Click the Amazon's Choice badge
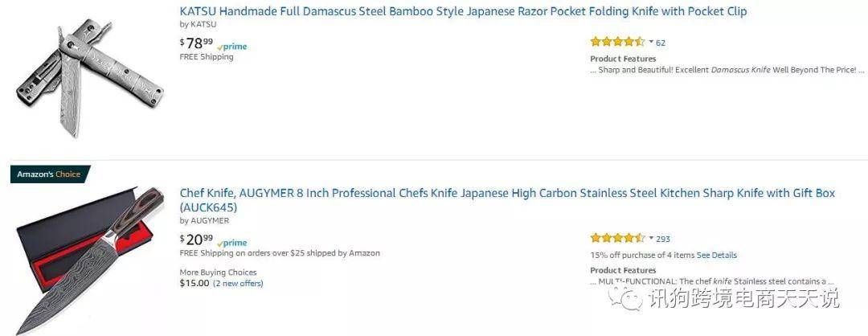Image resolution: width=868 pixels, height=336 pixels. [50, 174]
